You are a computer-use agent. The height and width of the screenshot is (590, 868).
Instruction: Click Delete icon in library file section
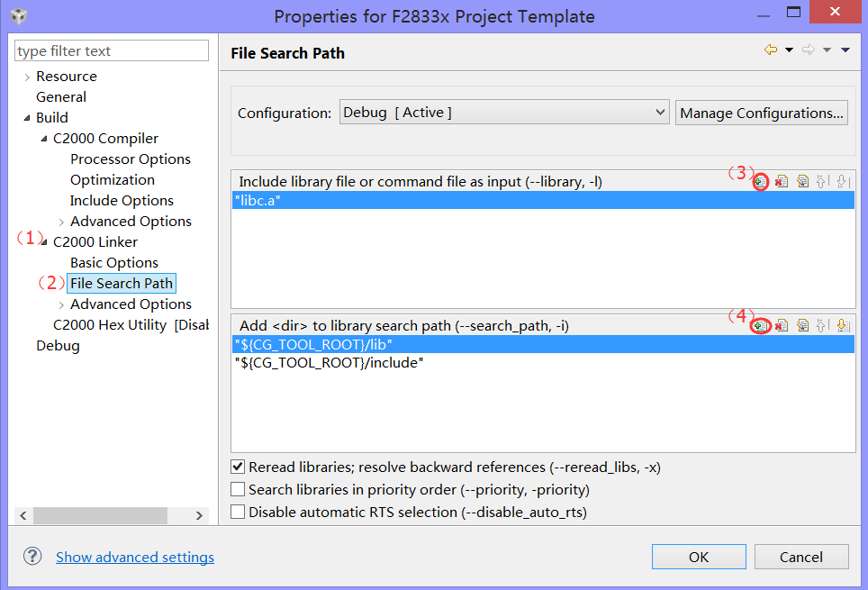tap(782, 181)
